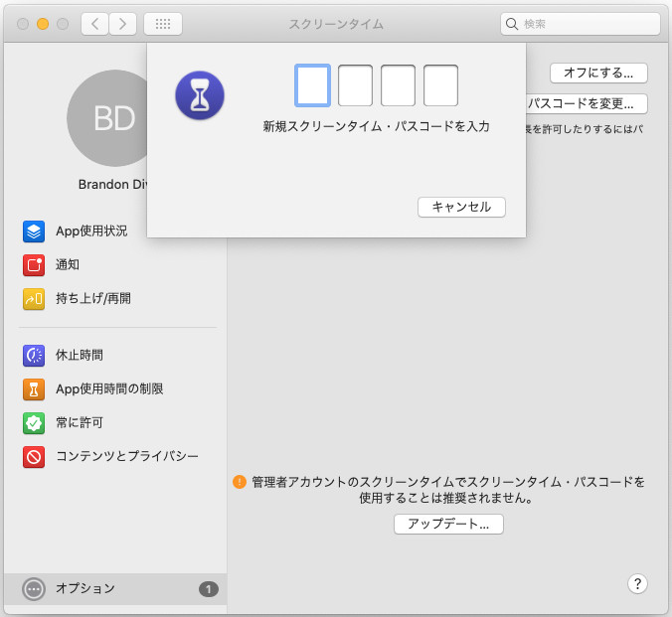
Task: Click the purple Screen Time hourglass icon in dialog
Action: [x=200, y=95]
